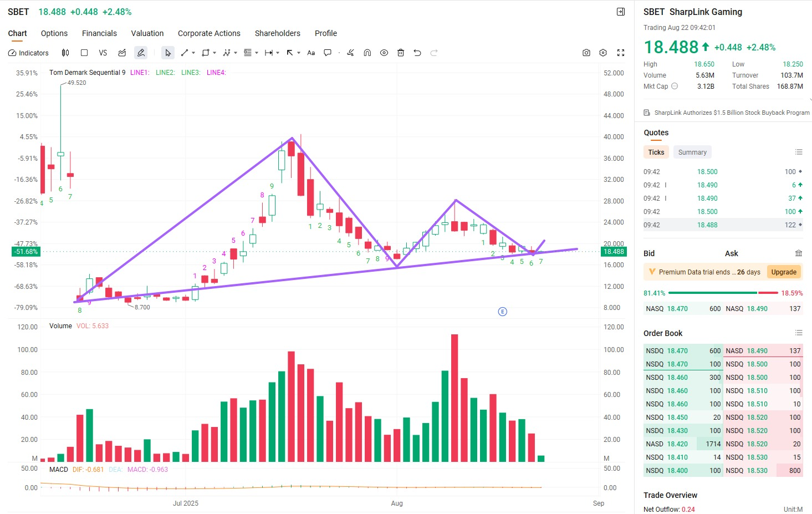This screenshot has width=812, height=514.
Task: Take a chart screenshot with camera icon
Action: point(586,53)
